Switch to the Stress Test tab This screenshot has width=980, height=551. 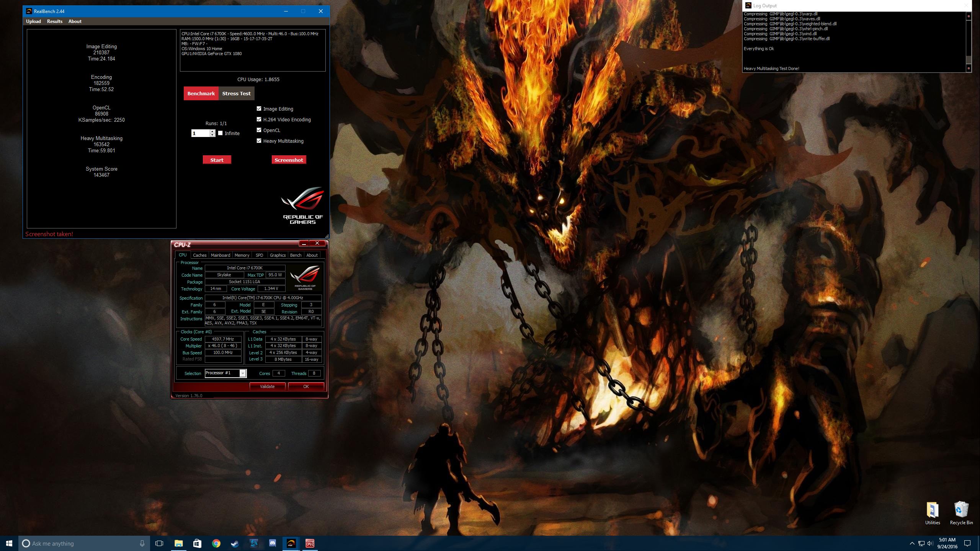click(x=236, y=93)
